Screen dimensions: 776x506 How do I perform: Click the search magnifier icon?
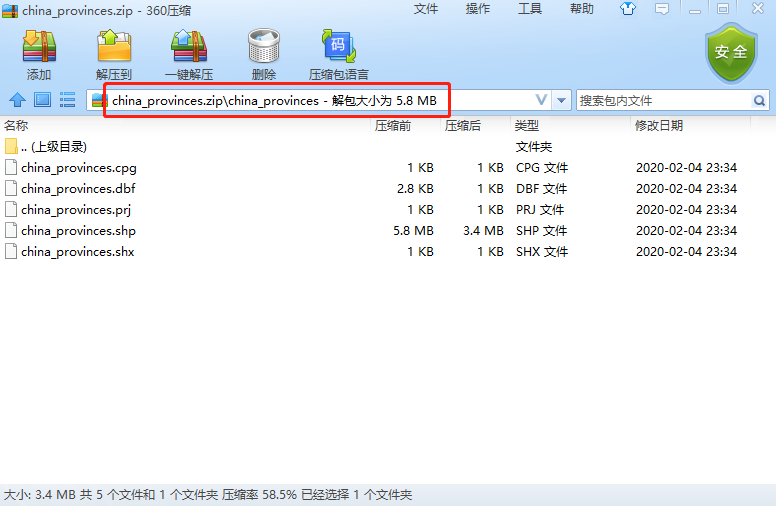pyautogui.click(x=759, y=101)
